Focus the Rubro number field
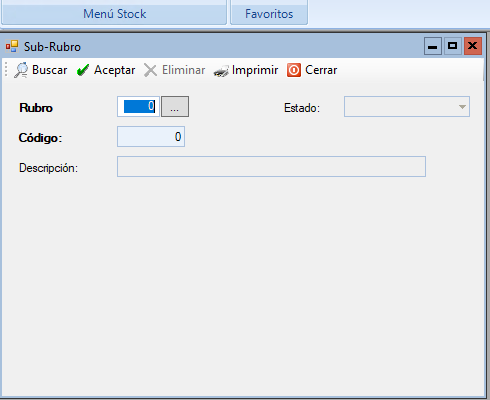This screenshot has height=400, width=490. click(138, 107)
